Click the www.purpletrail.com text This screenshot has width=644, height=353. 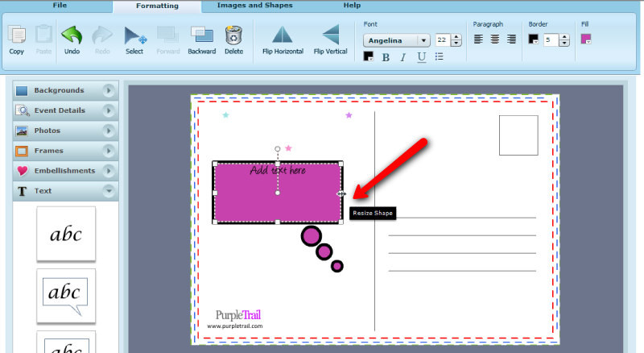[x=235, y=326]
